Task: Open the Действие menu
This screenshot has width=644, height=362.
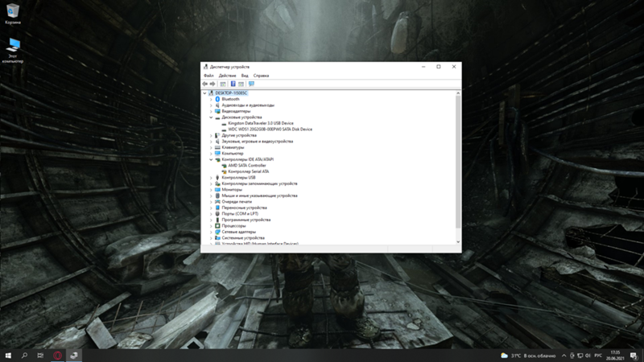Action: (x=227, y=76)
